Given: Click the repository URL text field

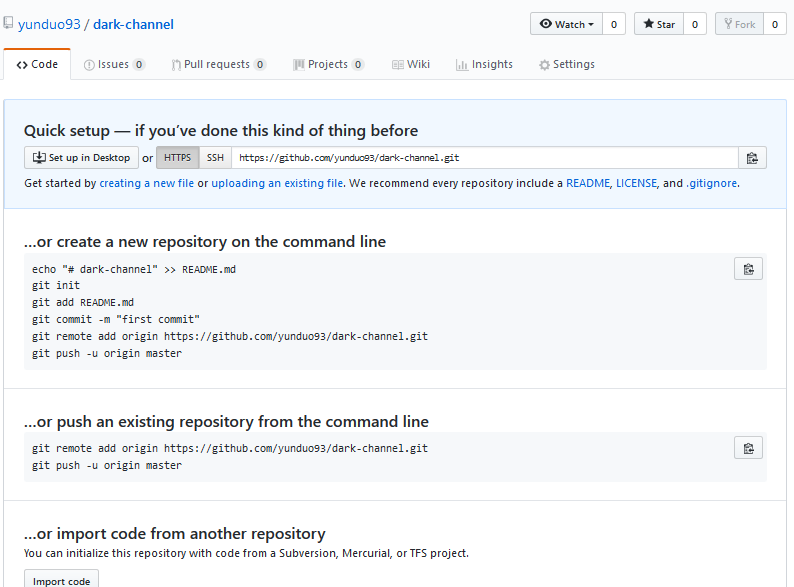Looking at the screenshot, I should [x=485, y=158].
